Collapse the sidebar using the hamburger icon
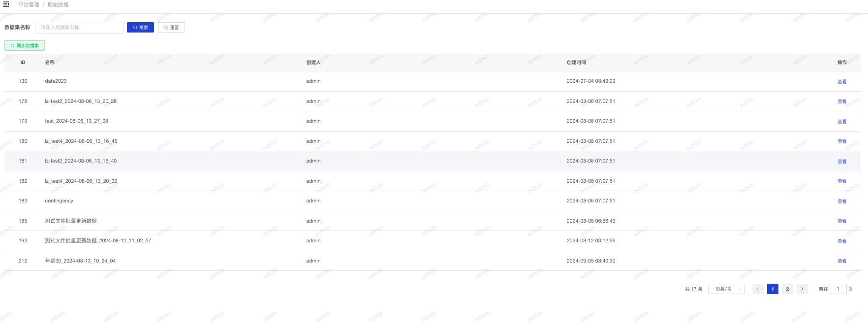The width and height of the screenshot is (868, 331). pyautogui.click(x=6, y=4)
